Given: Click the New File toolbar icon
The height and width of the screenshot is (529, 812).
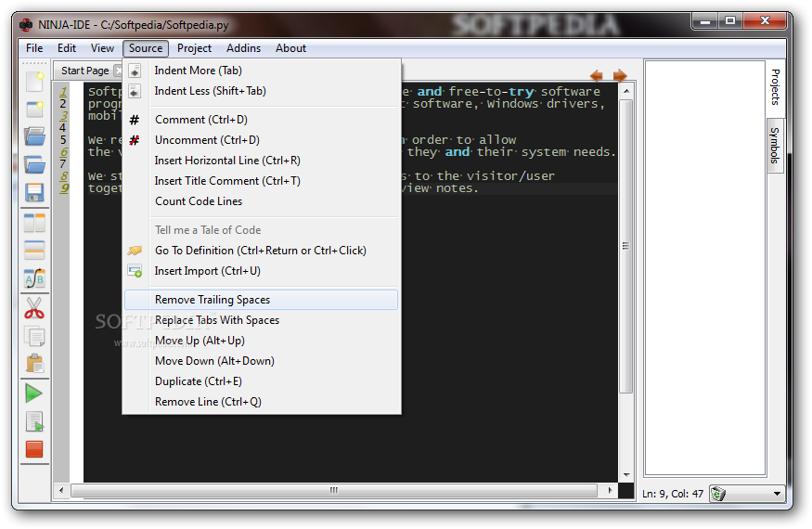Looking at the screenshot, I should (34, 82).
